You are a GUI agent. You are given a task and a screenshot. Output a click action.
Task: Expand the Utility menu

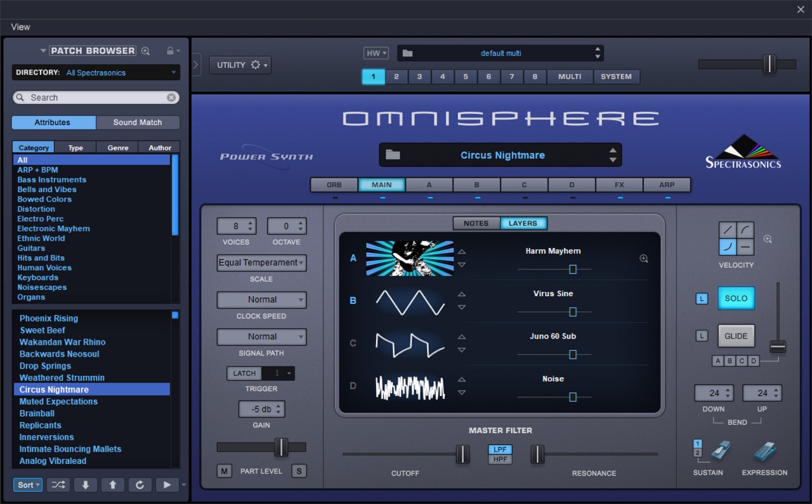point(240,65)
